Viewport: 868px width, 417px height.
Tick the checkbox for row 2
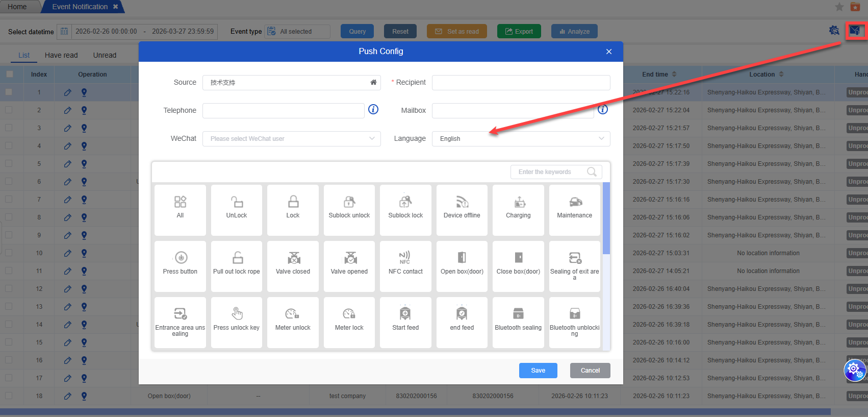coord(9,110)
